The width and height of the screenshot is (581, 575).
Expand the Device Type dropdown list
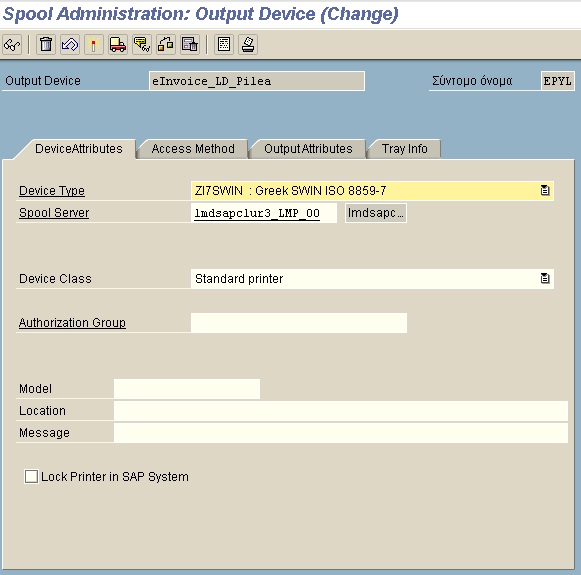pos(545,190)
